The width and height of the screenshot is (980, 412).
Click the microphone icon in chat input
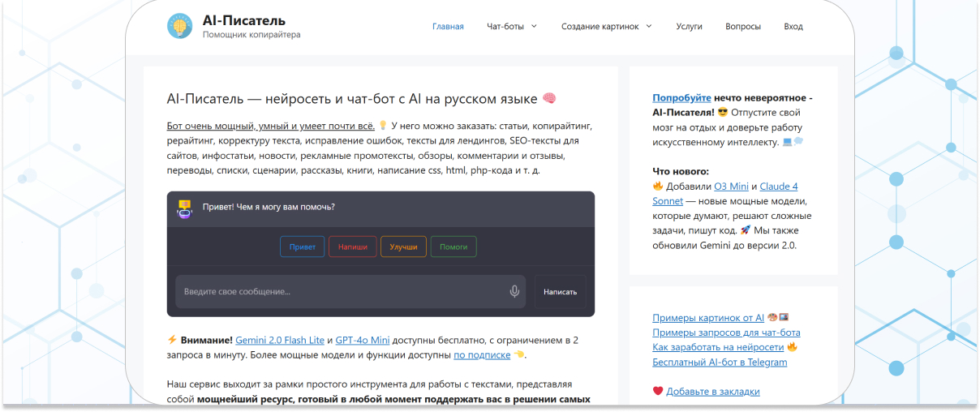pyautogui.click(x=514, y=291)
